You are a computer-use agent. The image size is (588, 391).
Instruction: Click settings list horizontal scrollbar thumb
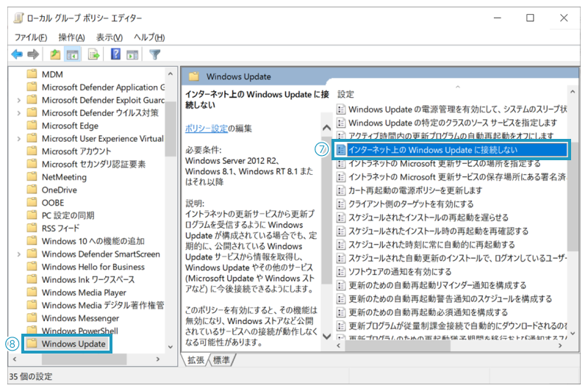point(398,345)
